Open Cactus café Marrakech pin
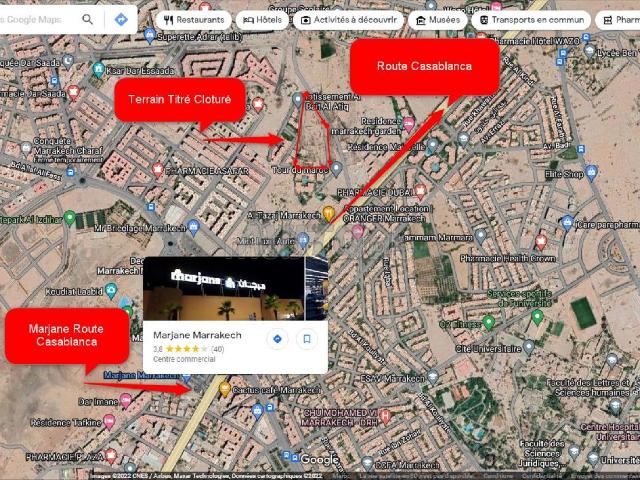 click(224, 388)
